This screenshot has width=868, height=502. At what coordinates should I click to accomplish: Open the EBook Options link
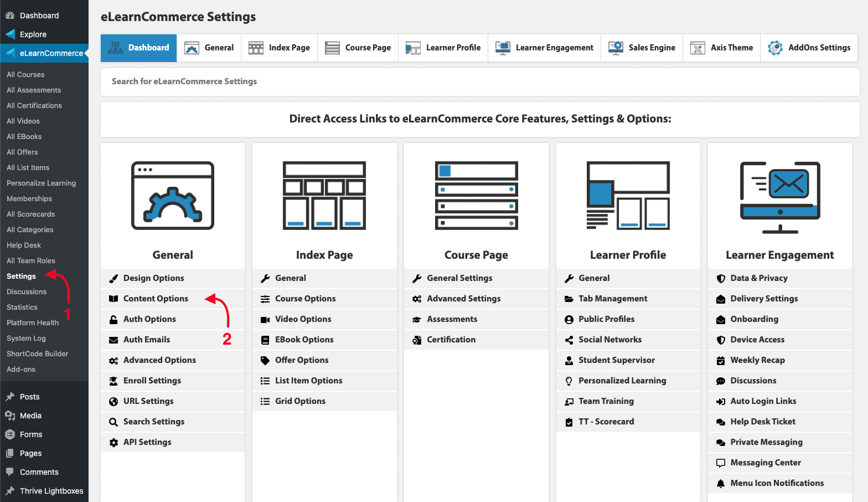pyautogui.click(x=304, y=340)
